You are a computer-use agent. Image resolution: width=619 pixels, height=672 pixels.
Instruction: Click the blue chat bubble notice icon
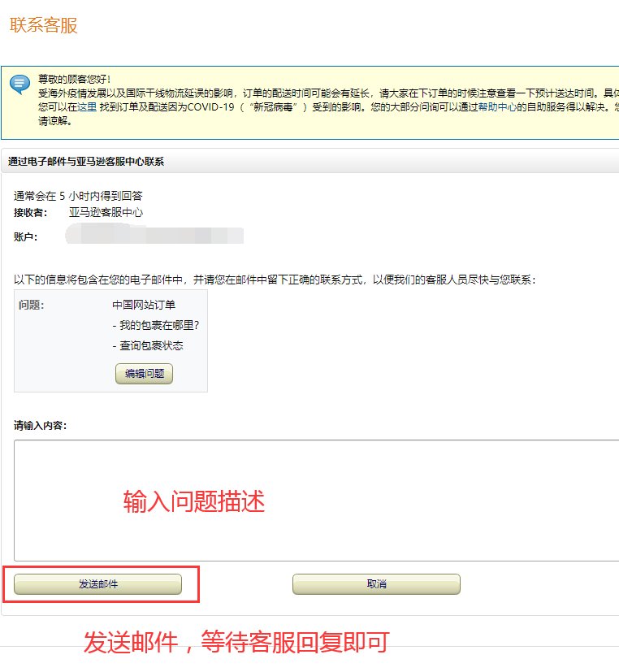pos(19,84)
